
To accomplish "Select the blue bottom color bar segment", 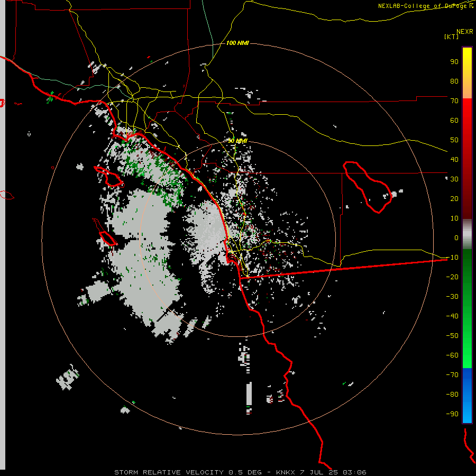I will click(x=467, y=396).
